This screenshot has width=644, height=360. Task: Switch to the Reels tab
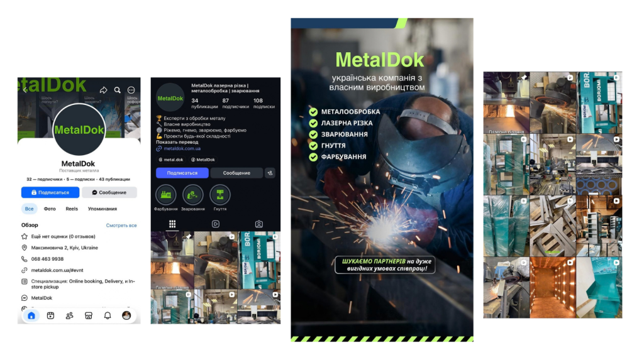[x=72, y=209]
